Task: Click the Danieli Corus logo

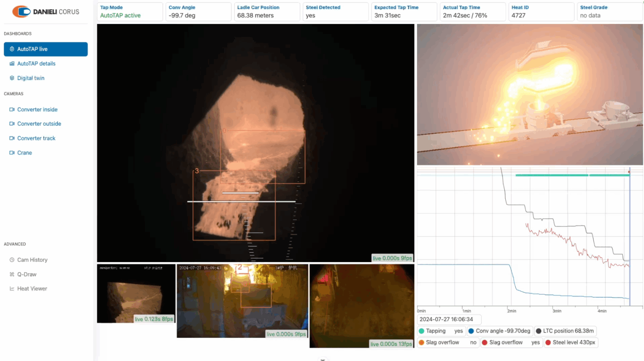Action: click(45, 12)
